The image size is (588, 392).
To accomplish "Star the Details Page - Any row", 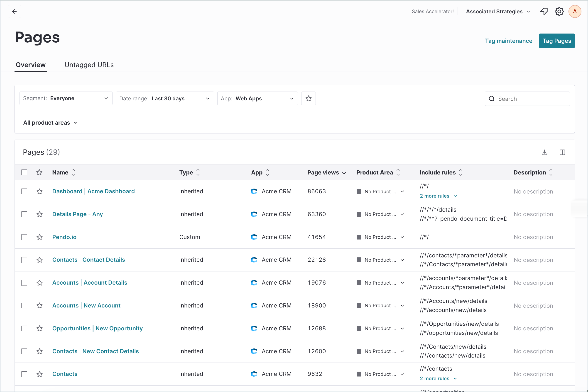I will tap(39, 214).
